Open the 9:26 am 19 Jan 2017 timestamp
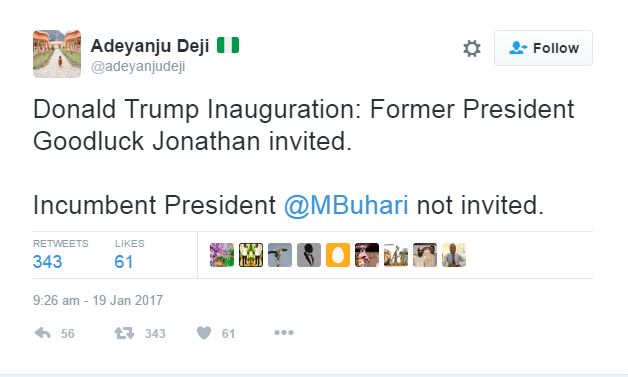The height and width of the screenshot is (377, 628). (x=98, y=300)
